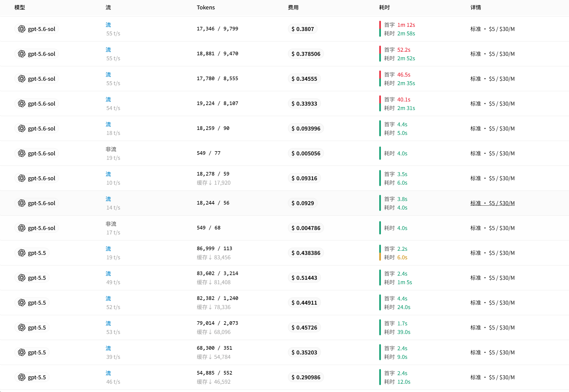Viewport: 569px width, 392px height.
Task: Click the 流 column header
Action: coord(108,7)
